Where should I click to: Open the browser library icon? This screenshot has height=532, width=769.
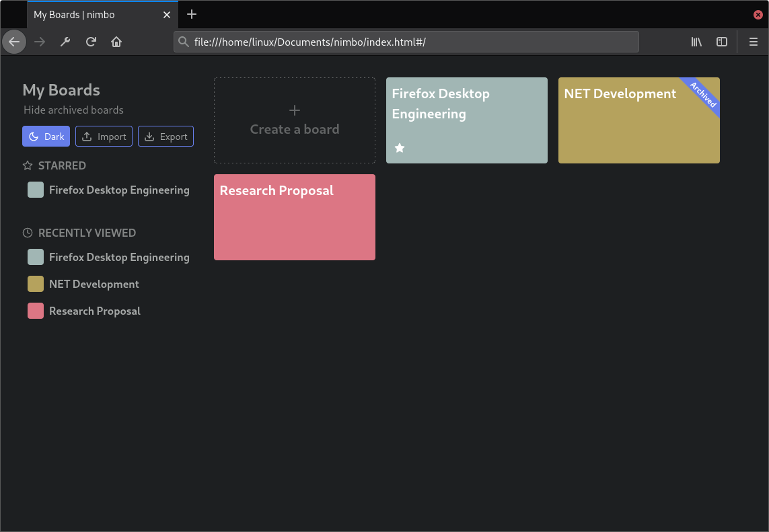(x=696, y=42)
